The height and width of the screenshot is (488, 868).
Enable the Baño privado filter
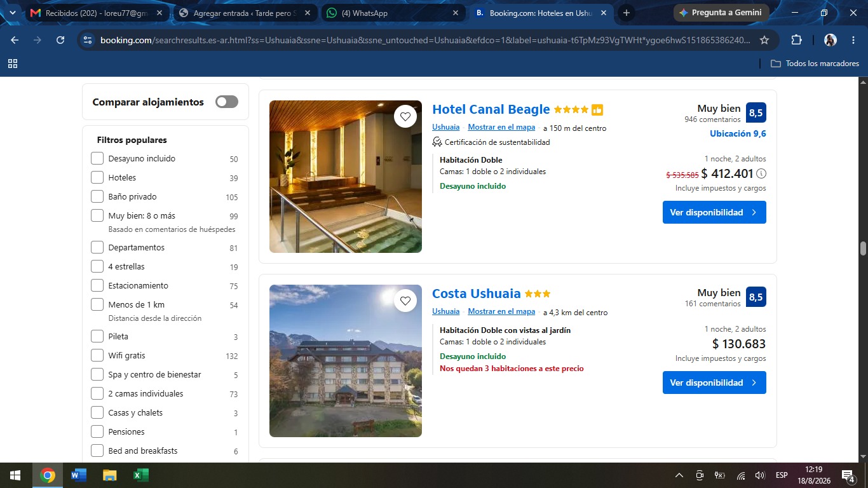(x=97, y=196)
